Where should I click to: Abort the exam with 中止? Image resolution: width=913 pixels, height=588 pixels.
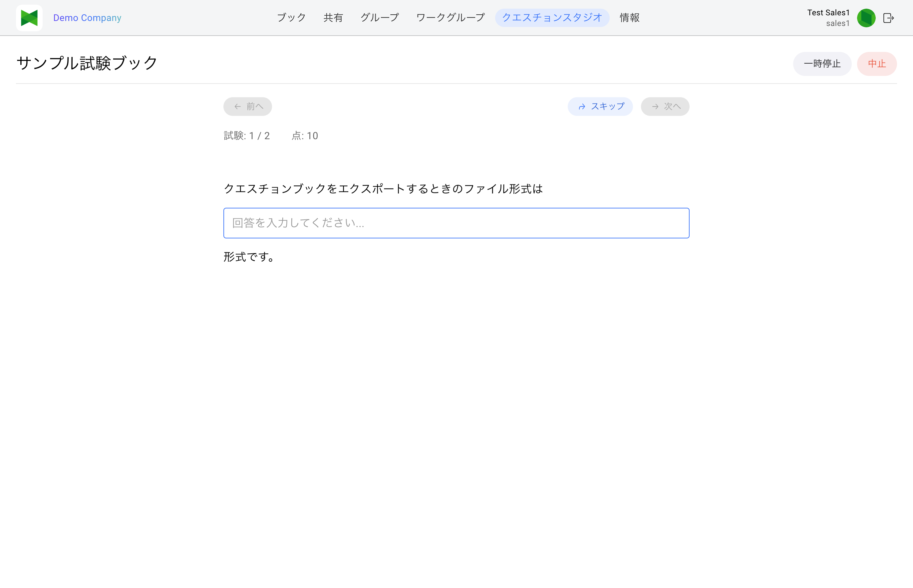877,64
